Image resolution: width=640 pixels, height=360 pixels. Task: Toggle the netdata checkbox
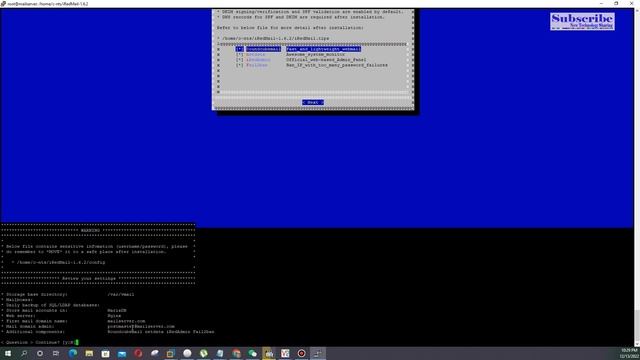coord(240,54)
